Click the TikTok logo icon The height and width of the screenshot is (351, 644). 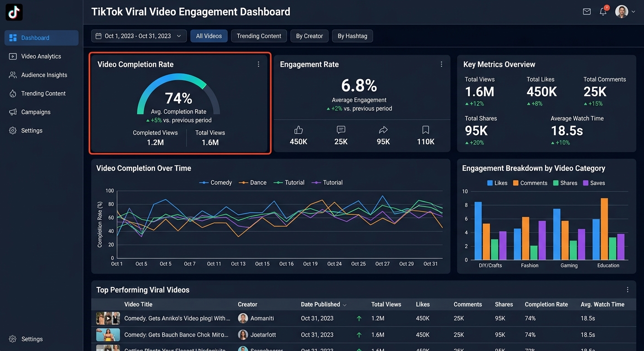point(14,12)
